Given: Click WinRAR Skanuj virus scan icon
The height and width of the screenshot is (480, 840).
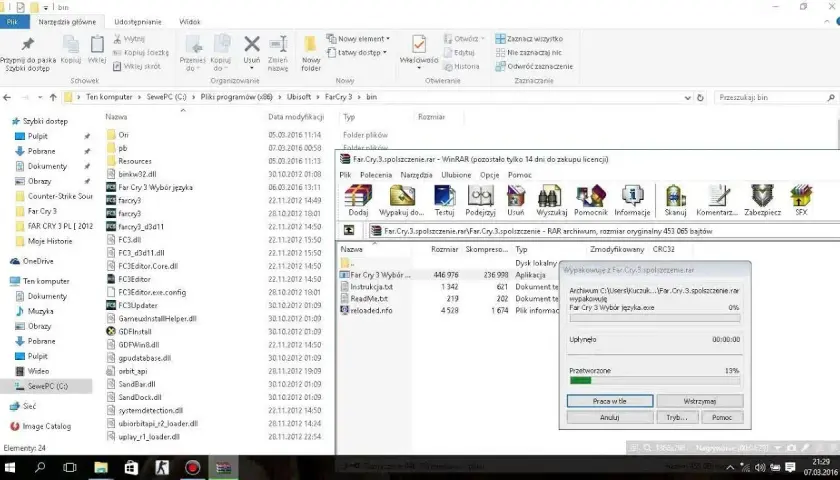Looking at the screenshot, I should tap(676, 196).
